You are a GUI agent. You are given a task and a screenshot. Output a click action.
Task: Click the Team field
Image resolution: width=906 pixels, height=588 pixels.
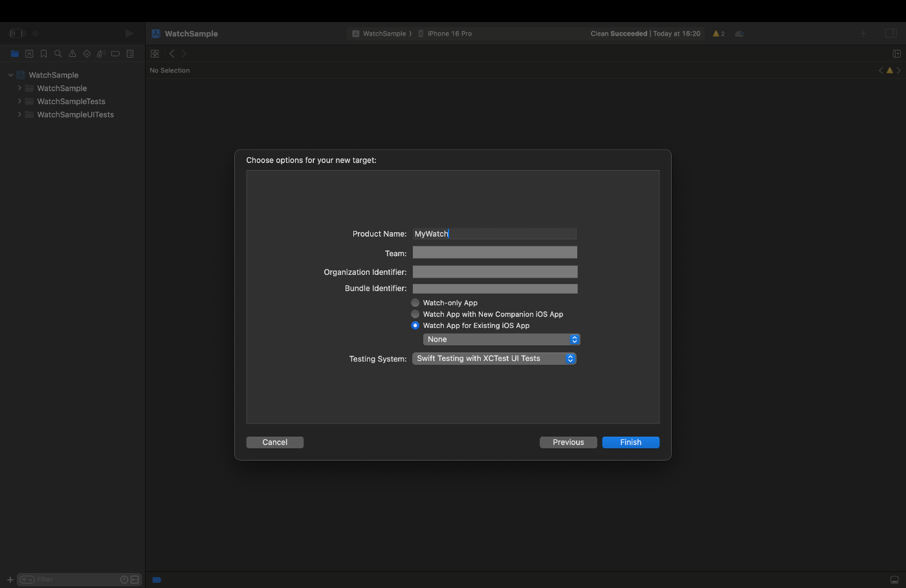[495, 252]
